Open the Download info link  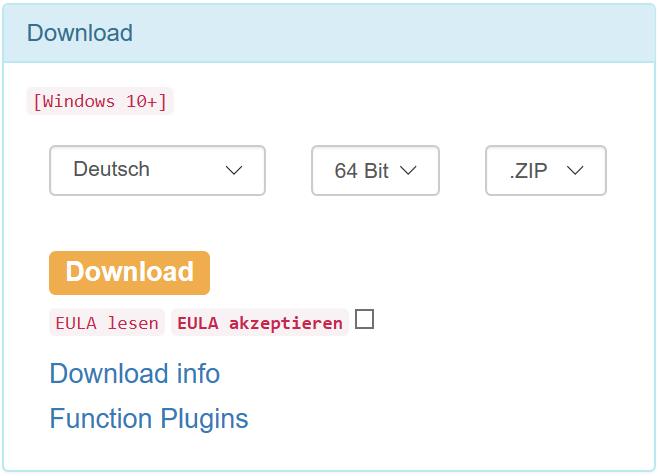click(x=134, y=374)
